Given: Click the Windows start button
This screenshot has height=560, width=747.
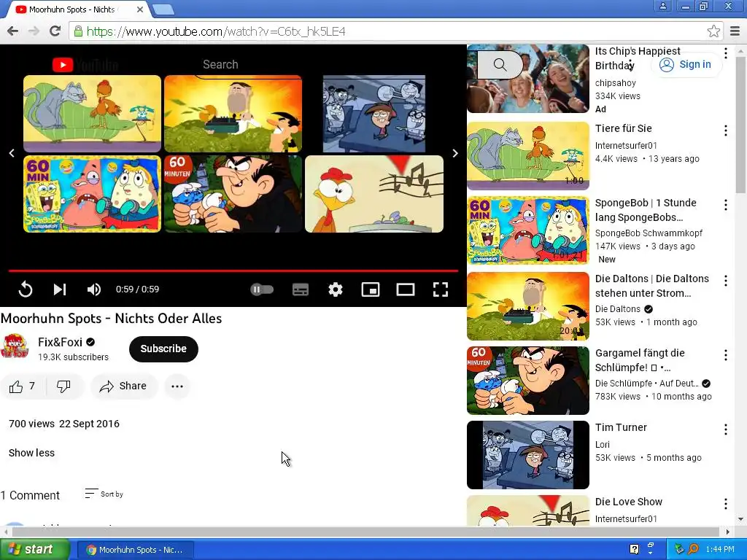Looking at the screenshot, I should point(35,550).
